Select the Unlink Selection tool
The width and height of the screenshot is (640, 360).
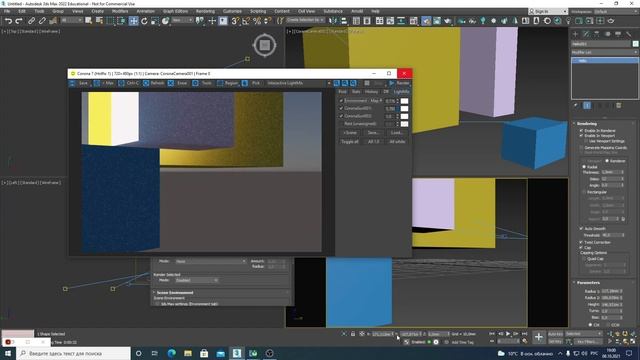tap(42, 21)
